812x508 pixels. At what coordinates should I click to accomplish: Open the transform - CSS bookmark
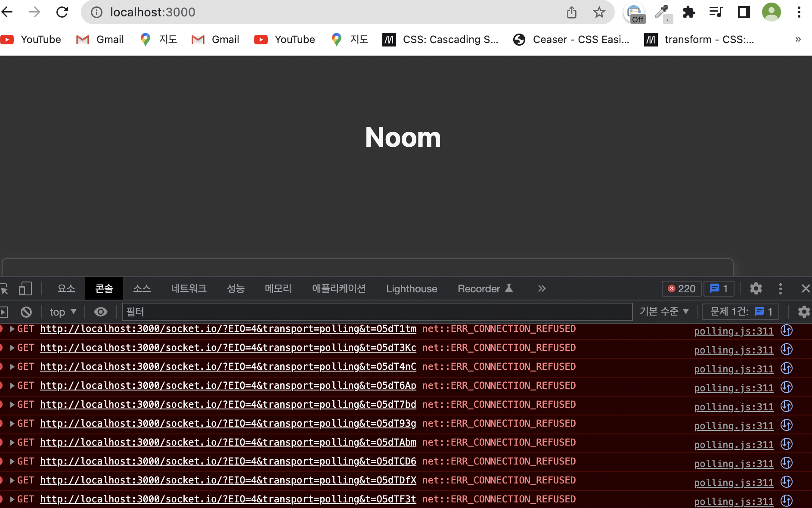(x=699, y=40)
